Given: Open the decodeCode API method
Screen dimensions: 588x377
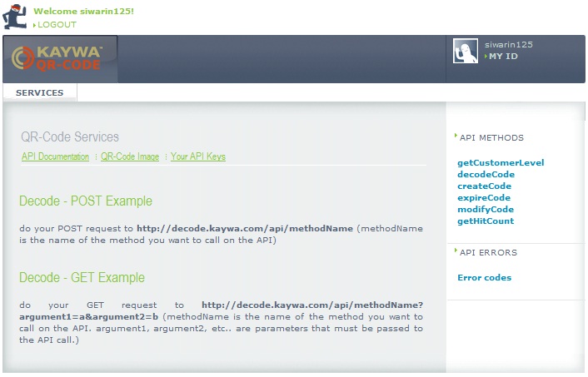Looking at the screenshot, I should (486, 174).
